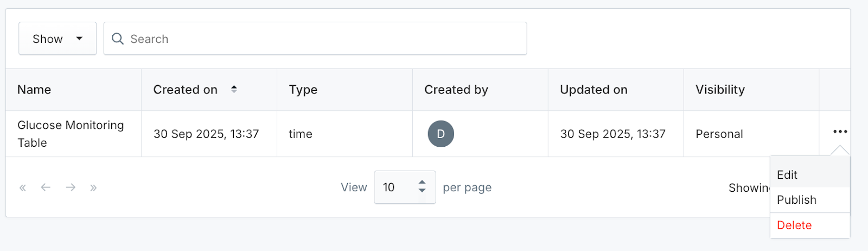Jump to the last page
Screen dimensions: 868x251
93,187
